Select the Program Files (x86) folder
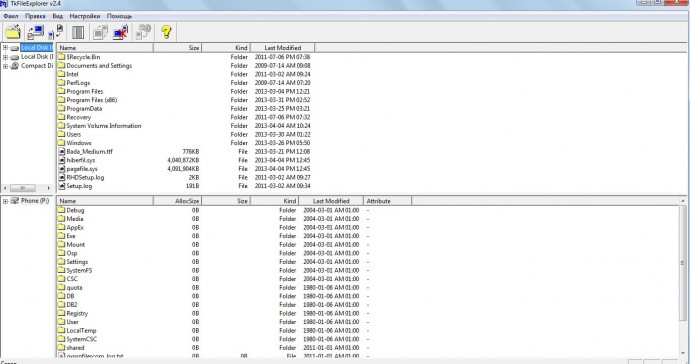The height and width of the screenshot is (364, 690). (92, 100)
